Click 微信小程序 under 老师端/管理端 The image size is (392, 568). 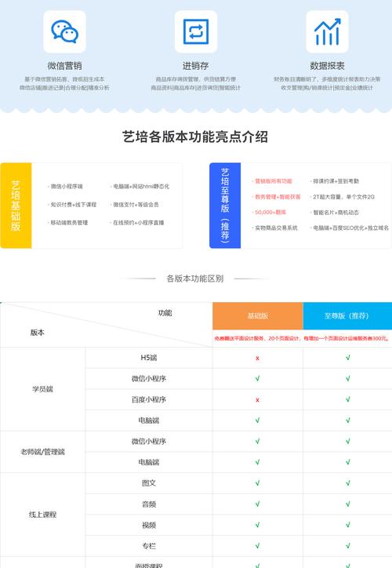tap(149, 441)
